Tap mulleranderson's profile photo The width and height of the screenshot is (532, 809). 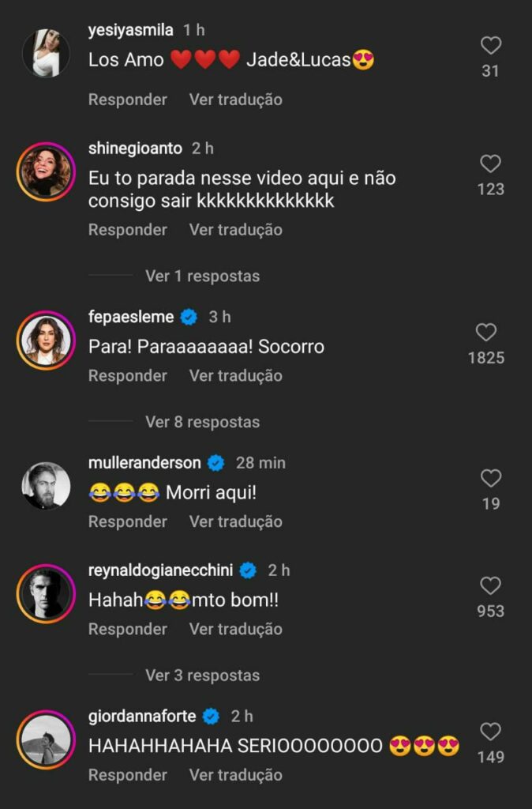(46, 486)
